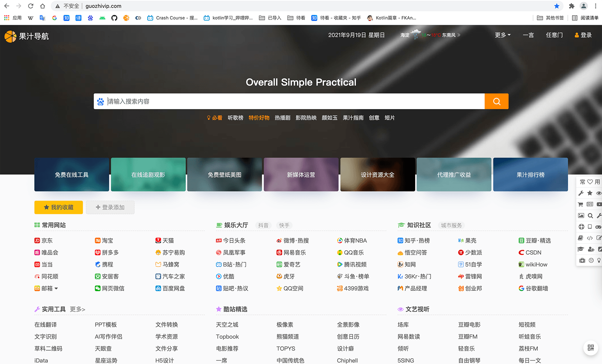Click the 听歌榜 hot search tag
This screenshot has width=602, height=364.
click(x=235, y=118)
